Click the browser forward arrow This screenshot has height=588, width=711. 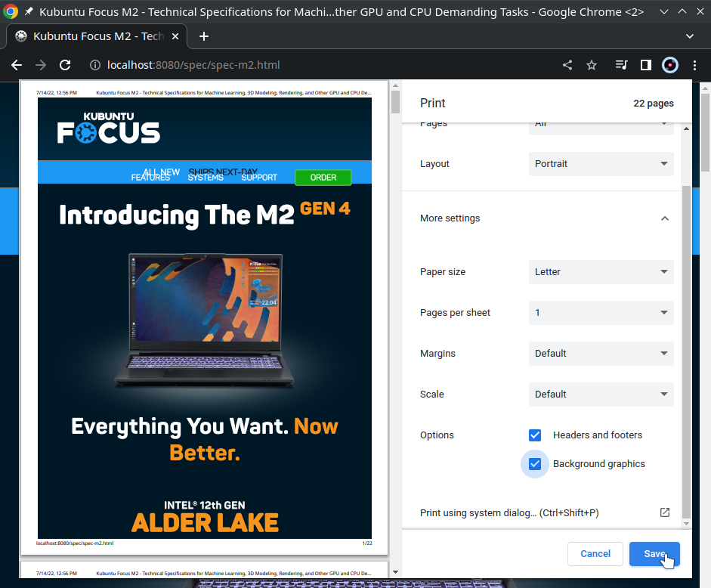coord(41,65)
